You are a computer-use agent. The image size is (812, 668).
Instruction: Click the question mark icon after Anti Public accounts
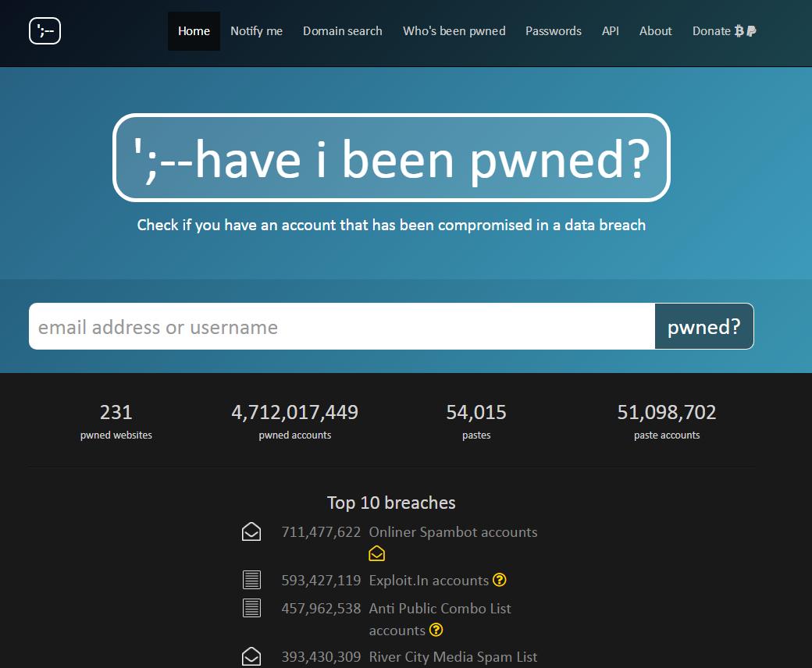click(x=436, y=630)
